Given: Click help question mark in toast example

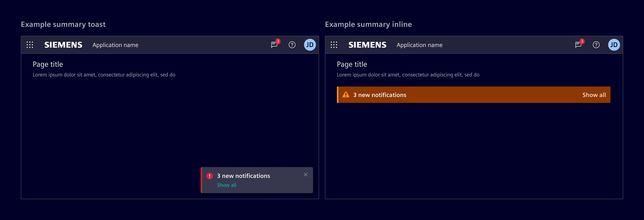Looking at the screenshot, I should [292, 45].
